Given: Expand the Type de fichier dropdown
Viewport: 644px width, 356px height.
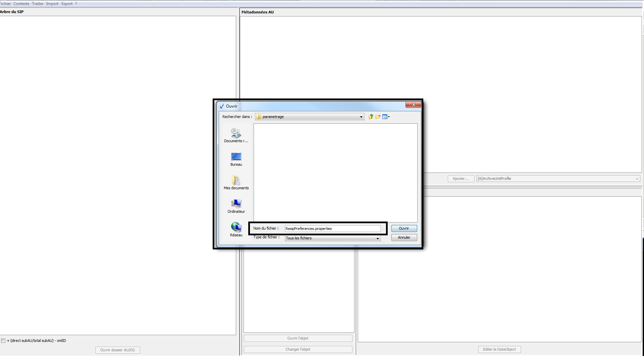Looking at the screenshot, I should (378, 238).
